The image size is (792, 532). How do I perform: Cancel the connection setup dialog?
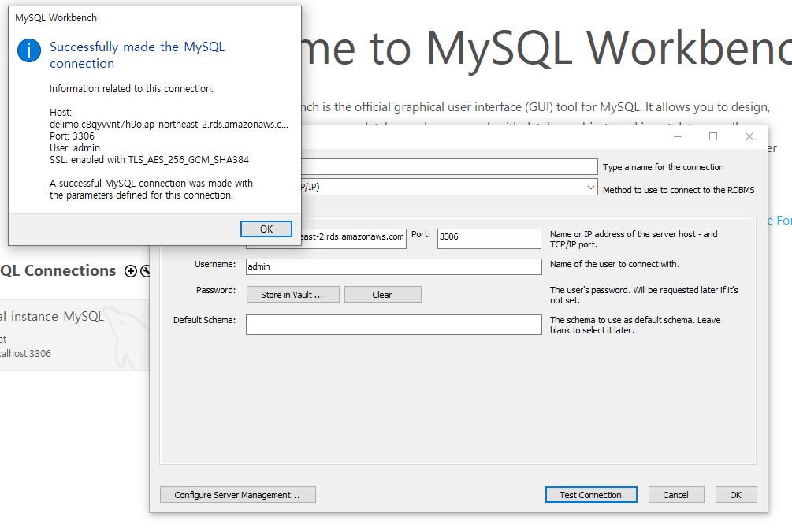(676, 495)
